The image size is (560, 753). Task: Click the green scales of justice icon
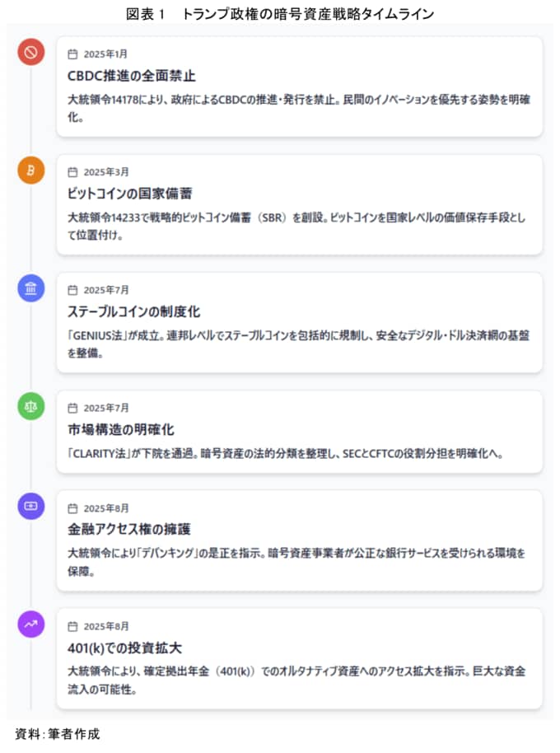tap(30, 406)
